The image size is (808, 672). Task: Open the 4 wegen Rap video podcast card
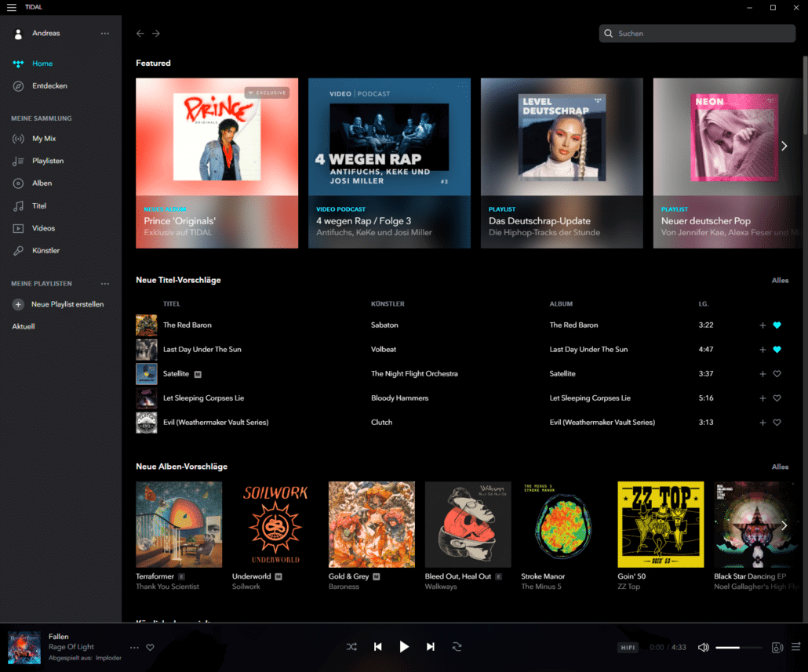(x=389, y=163)
